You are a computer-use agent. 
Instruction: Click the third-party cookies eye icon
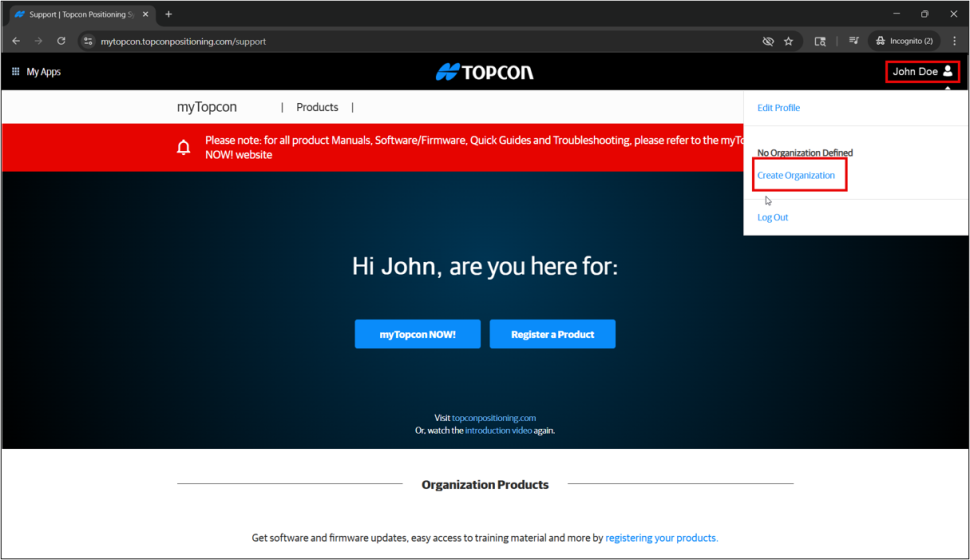[767, 41]
